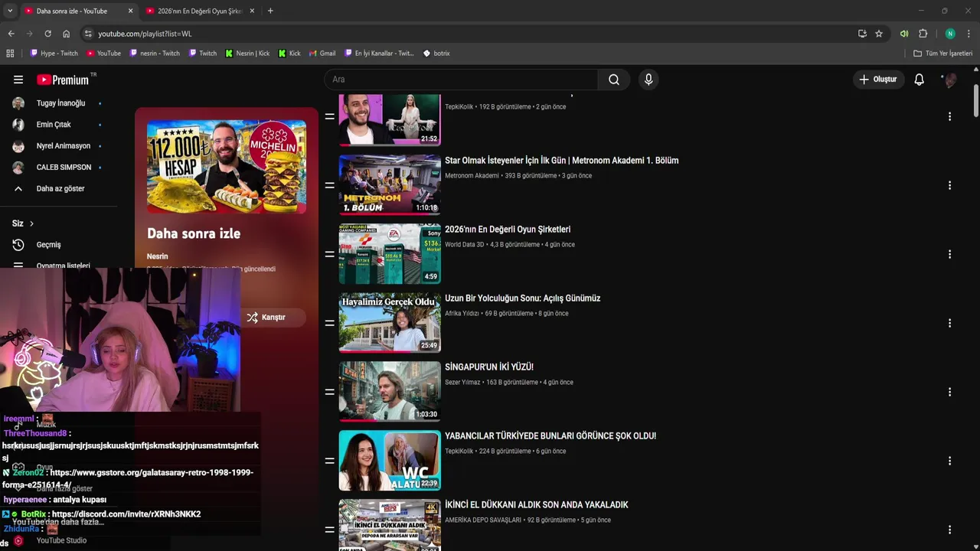Click the World Data 3D channel name
This screenshot has width=980, height=551.
(x=464, y=245)
